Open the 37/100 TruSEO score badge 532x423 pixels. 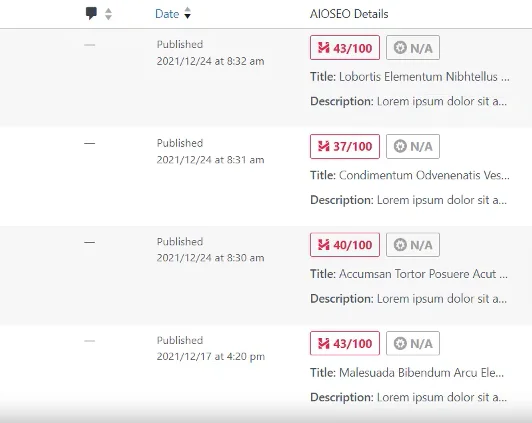pos(345,147)
